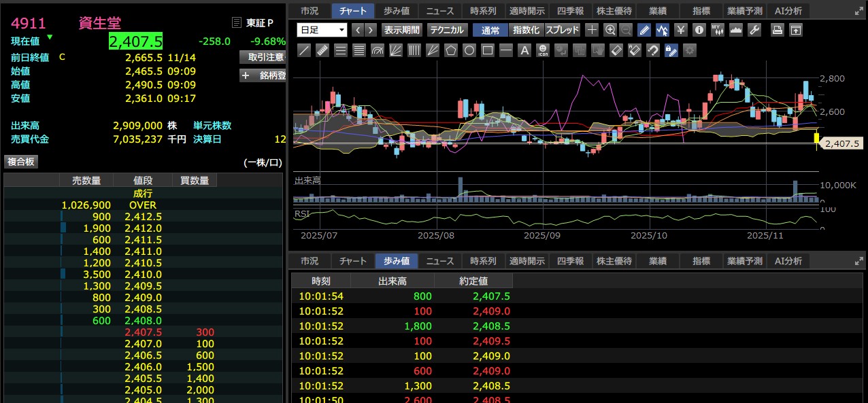868x403 pixels.
Task: Open the 日足 timeframe dropdown
Action: click(x=322, y=30)
